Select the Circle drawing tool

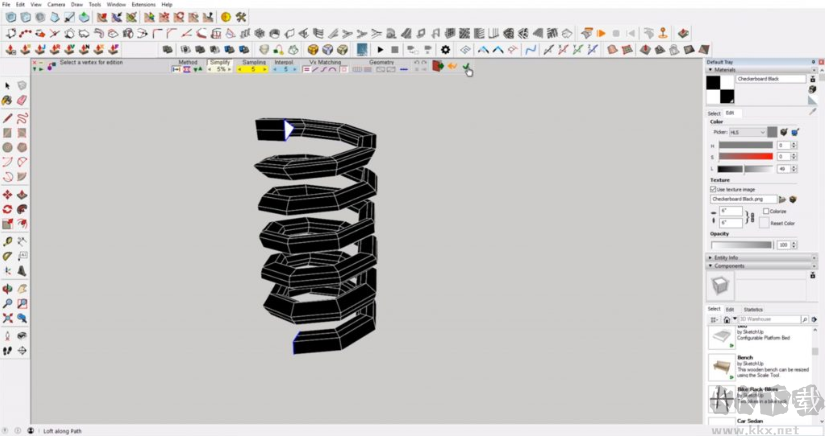(8, 147)
